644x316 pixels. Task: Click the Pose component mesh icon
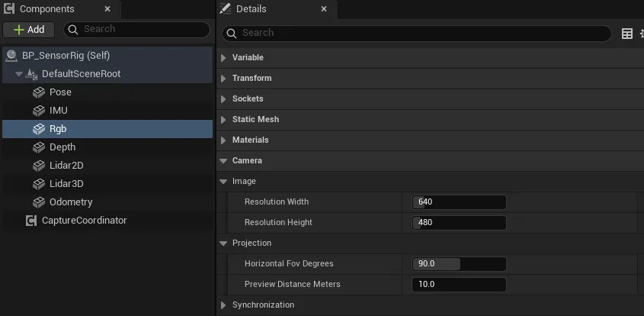[39, 92]
